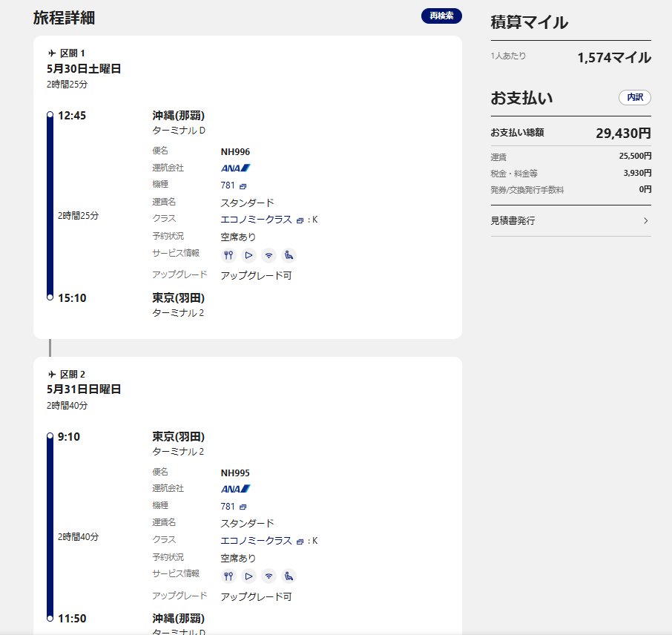Open the 内訳 payment breakdown
This screenshot has height=635, width=672.
click(x=634, y=97)
